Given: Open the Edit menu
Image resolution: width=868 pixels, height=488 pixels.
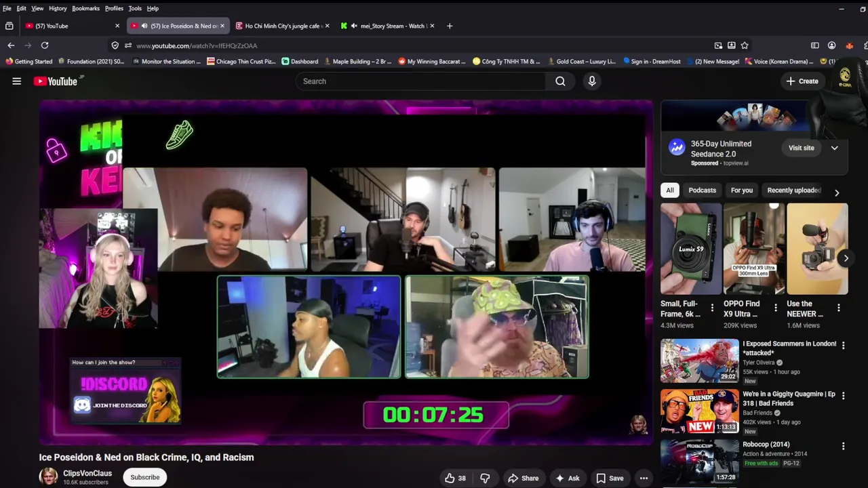Looking at the screenshot, I should click(x=22, y=8).
